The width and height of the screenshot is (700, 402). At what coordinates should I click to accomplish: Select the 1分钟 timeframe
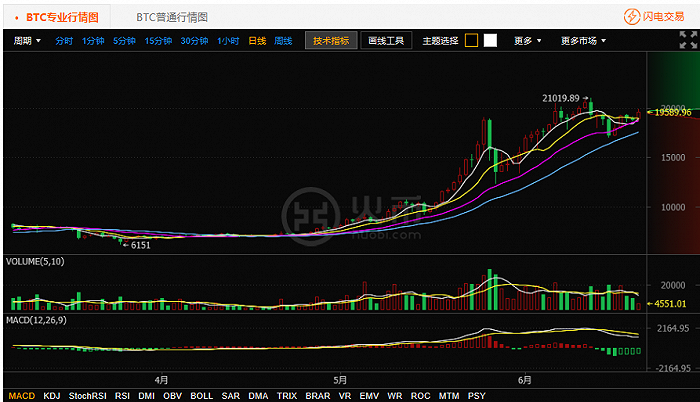(x=93, y=41)
